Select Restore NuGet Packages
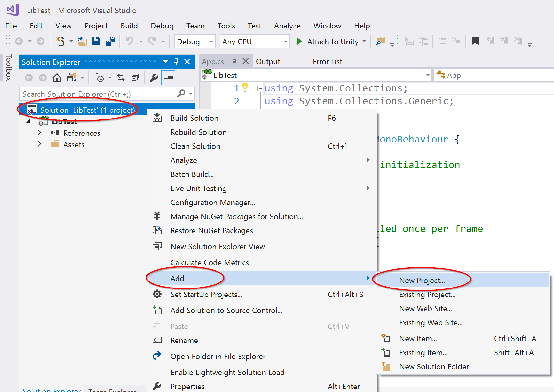Viewport: 554px width, 392px height. (262, 231)
